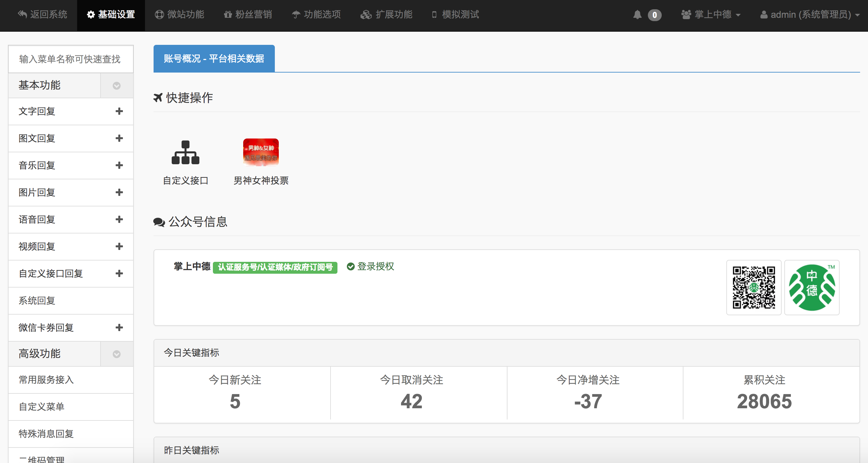Click the plus icon beside 文字回复
The image size is (868, 463).
tap(119, 111)
